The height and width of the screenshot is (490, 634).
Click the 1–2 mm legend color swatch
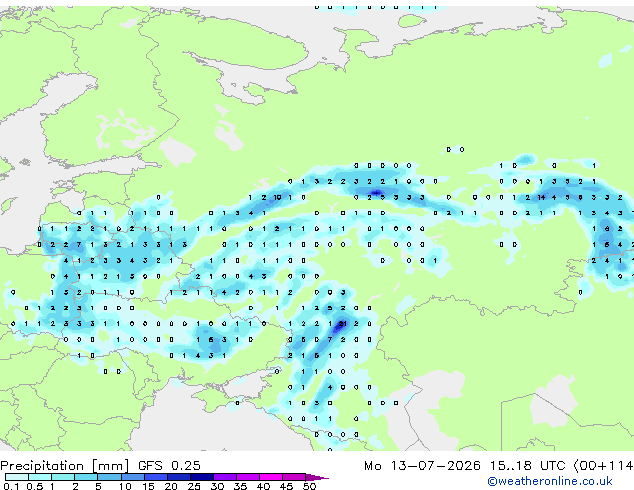(x=63, y=477)
